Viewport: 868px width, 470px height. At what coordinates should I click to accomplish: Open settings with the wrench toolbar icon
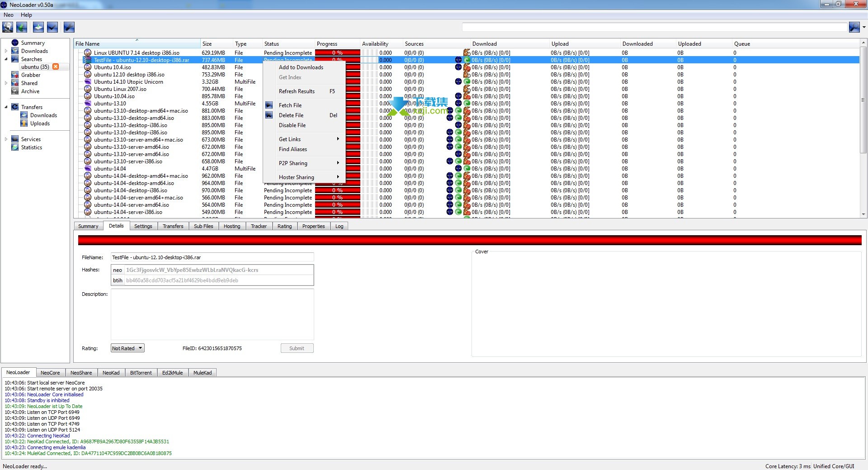[x=69, y=27]
